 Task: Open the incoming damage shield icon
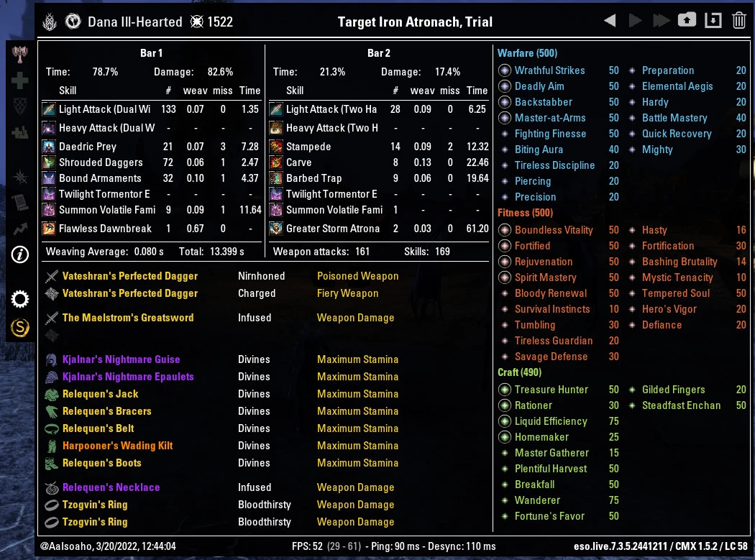(x=19, y=106)
